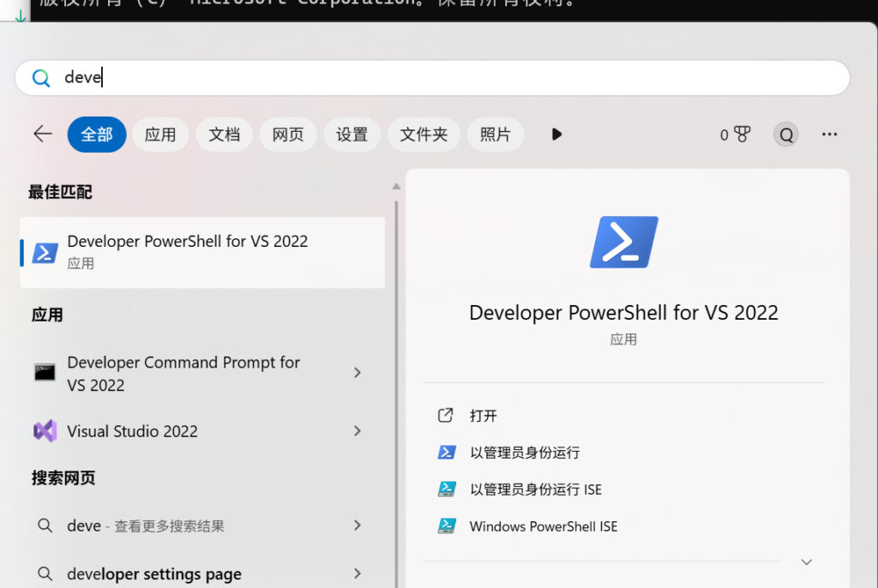Expand more actions with the bottom chevron
Image resolution: width=878 pixels, height=588 pixels.
point(806,561)
